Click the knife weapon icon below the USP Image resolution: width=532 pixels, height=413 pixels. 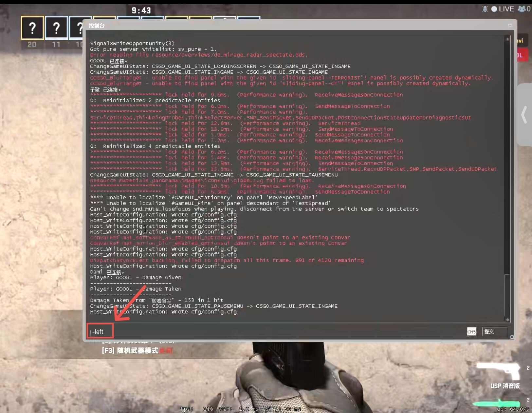pyautogui.click(x=496, y=403)
